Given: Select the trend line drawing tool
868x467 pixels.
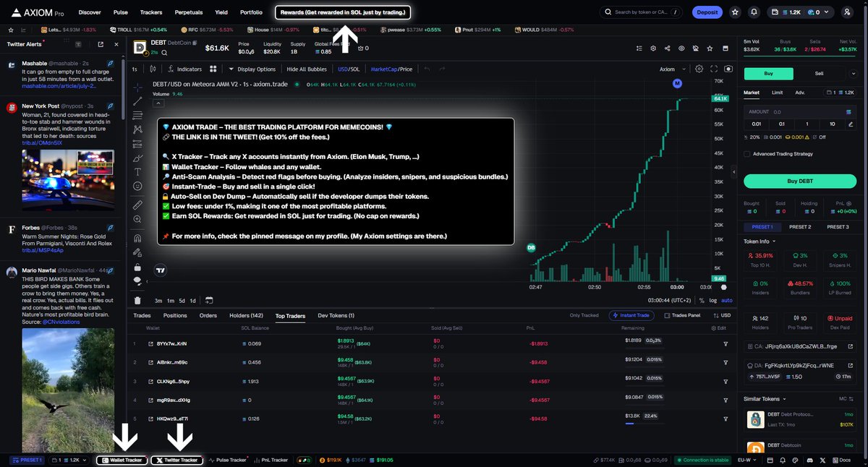Looking at the screenshot, I should pos(137,100).
